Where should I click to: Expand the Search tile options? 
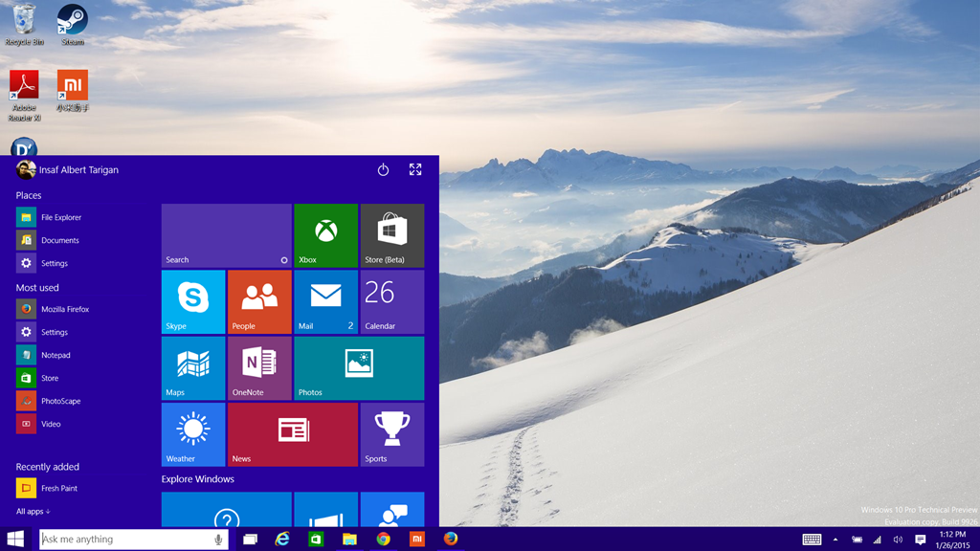(x=283, y=259)
